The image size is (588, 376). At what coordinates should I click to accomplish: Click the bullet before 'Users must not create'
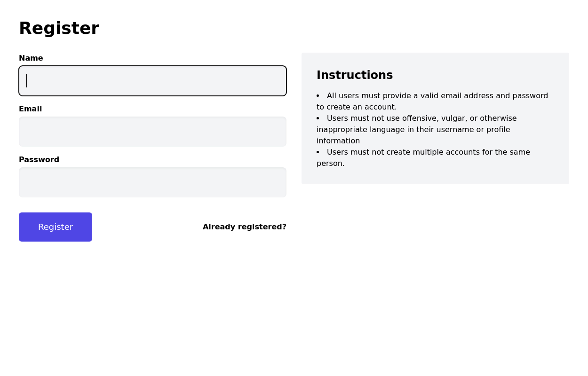[318, 152]
